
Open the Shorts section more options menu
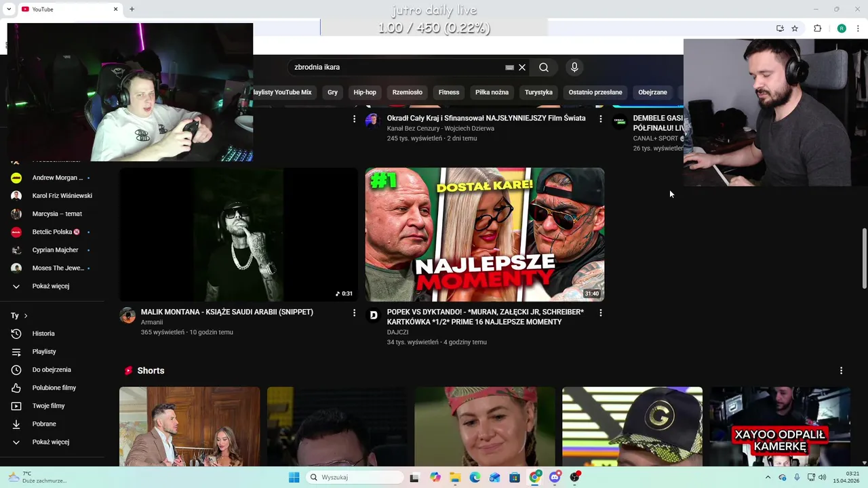tap(841, 371)
